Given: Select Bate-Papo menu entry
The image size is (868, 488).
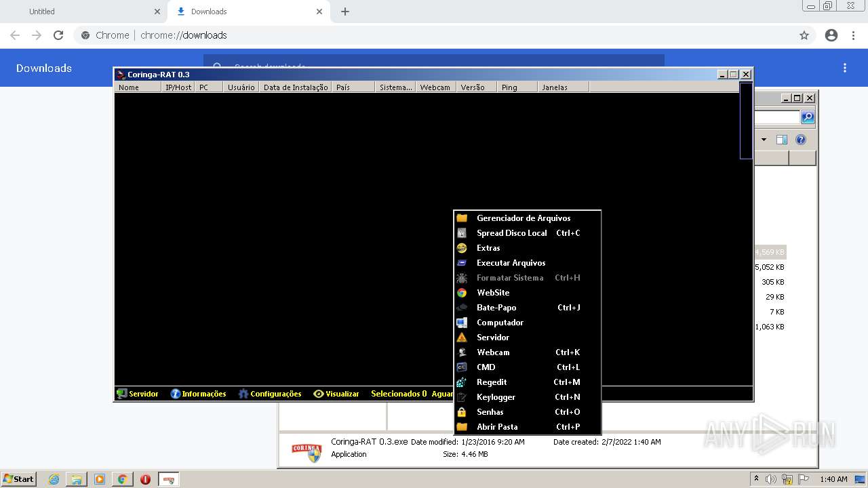Looking at the screenshot, I should 527,308.
